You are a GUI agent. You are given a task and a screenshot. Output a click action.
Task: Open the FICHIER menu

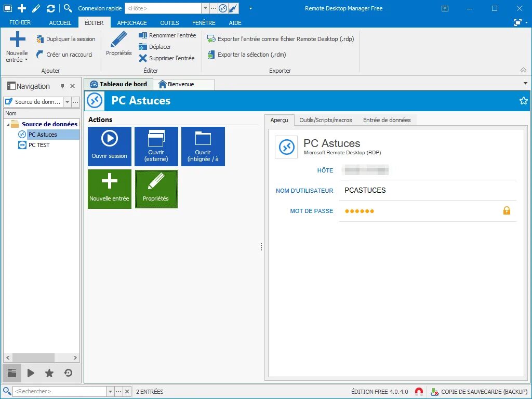click(20, 22)
